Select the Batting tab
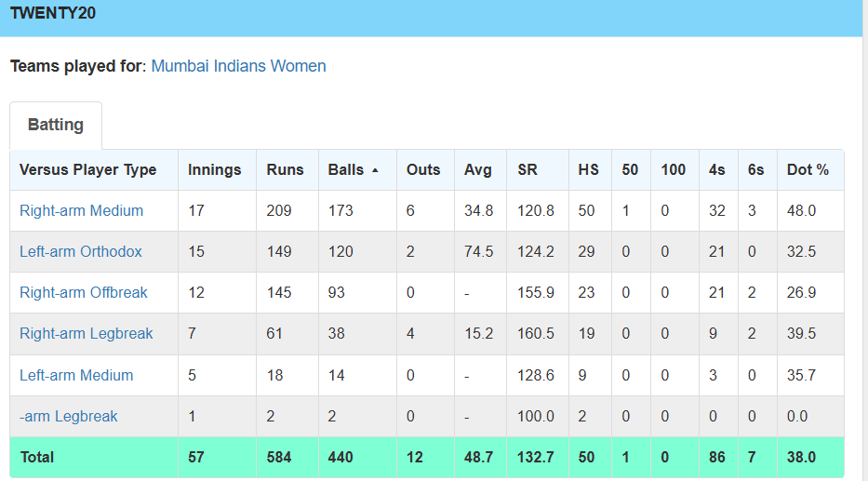868x481 pixels. tap(56, 125)
